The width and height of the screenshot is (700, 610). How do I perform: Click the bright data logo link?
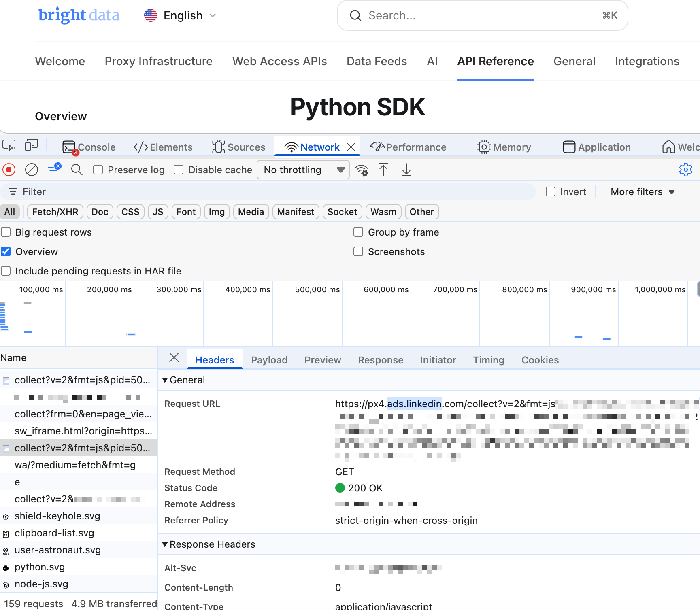click(x=79, y=15)
